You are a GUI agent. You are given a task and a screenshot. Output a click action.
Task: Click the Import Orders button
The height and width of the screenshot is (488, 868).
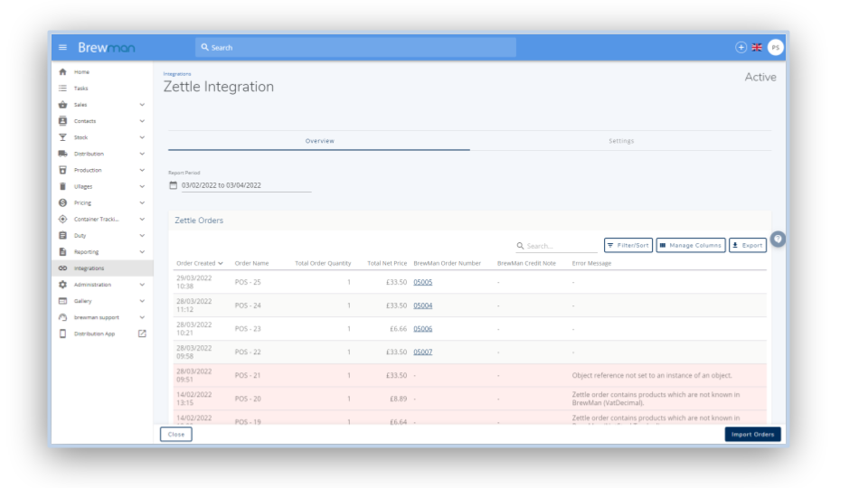(753, 435)
